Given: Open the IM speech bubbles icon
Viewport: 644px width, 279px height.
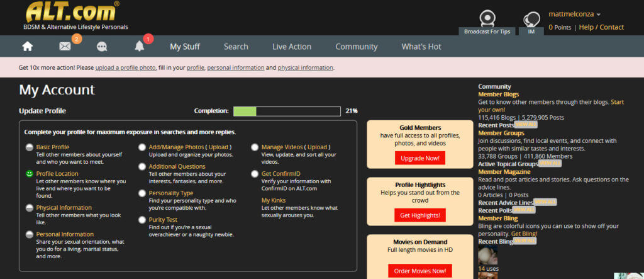Looking at the screenshot, I should pyautogui.click(x=531, y=20).
